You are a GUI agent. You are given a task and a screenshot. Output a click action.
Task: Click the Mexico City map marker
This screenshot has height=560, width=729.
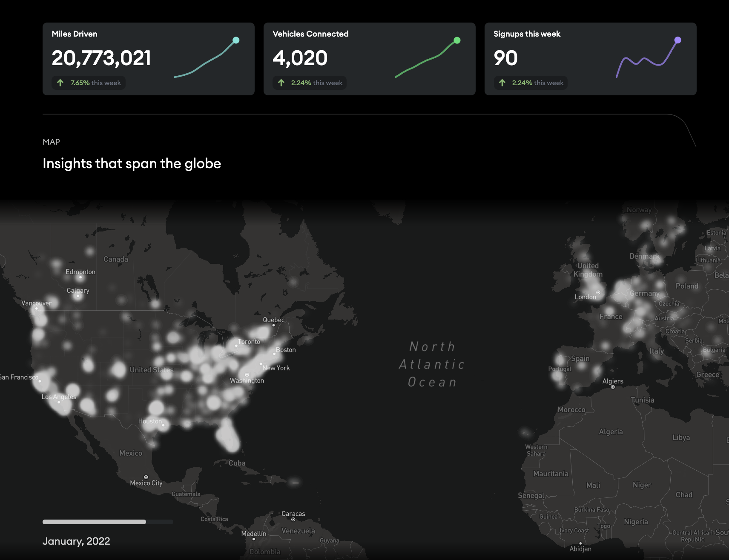(146, 477)
